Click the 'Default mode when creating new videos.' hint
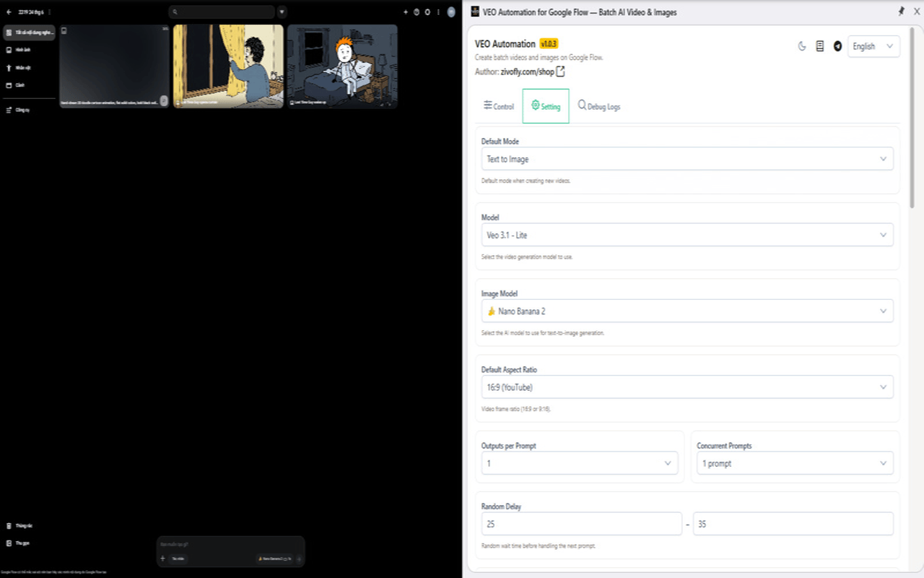Viewport: 924px width, 578px height. [x=526, y=181]
